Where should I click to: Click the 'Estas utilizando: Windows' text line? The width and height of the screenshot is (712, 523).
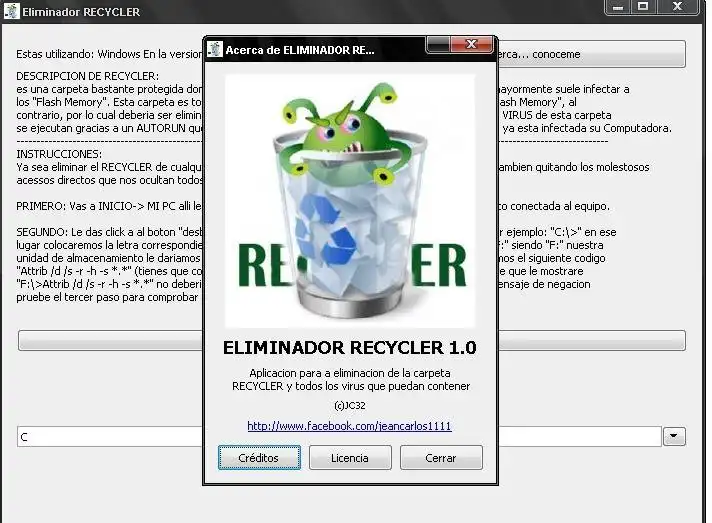coord(109,54)
